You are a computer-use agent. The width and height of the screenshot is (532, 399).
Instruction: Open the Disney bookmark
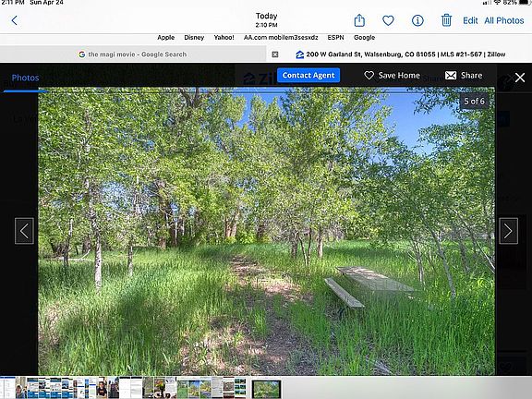coord(194,37)
